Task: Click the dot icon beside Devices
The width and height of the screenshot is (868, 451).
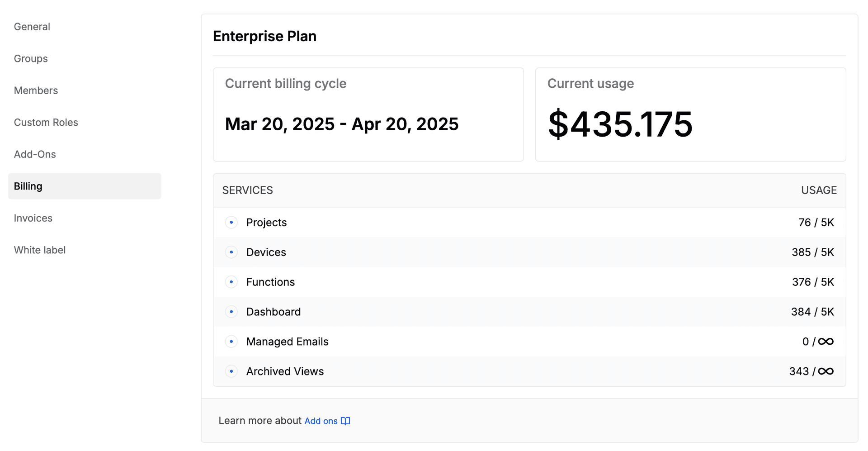Action: [231, 252]
